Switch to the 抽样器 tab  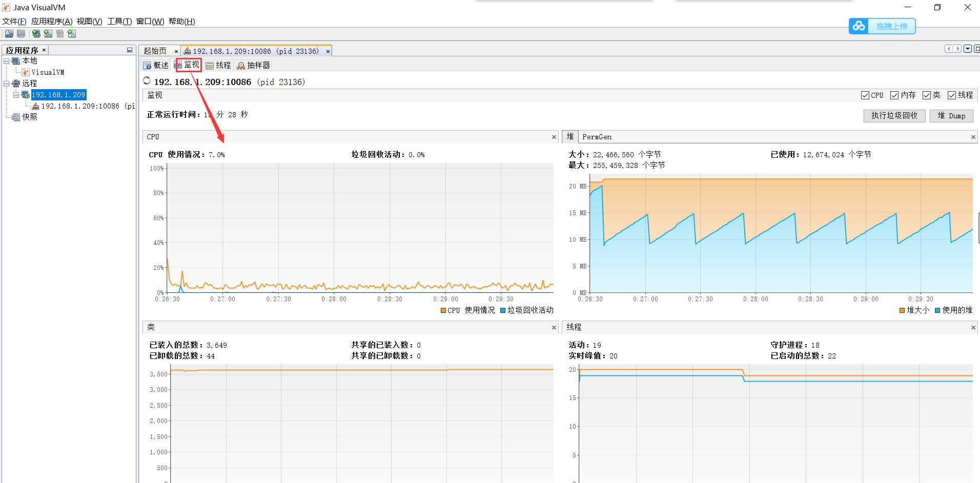pos(253,65)
